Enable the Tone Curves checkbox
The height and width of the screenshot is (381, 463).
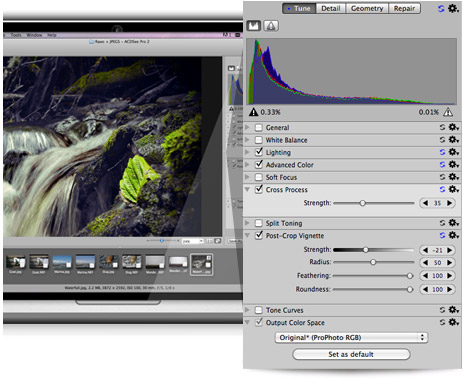pyautogui.click(x=259, y=310)
